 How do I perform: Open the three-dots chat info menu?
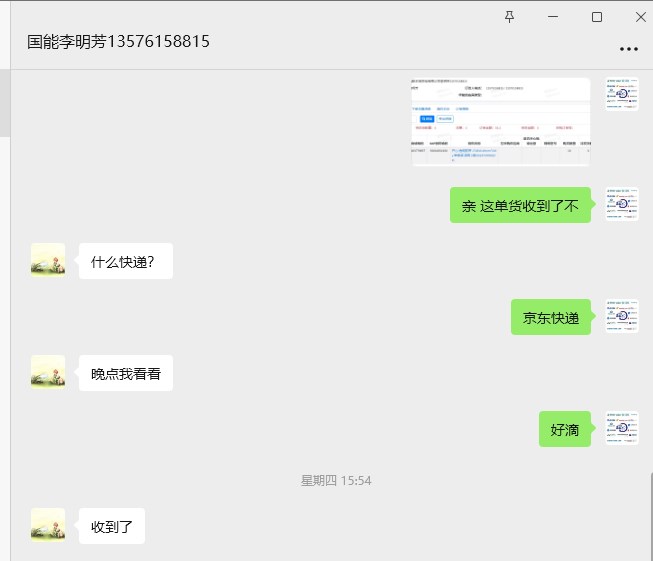coord(628,48)
